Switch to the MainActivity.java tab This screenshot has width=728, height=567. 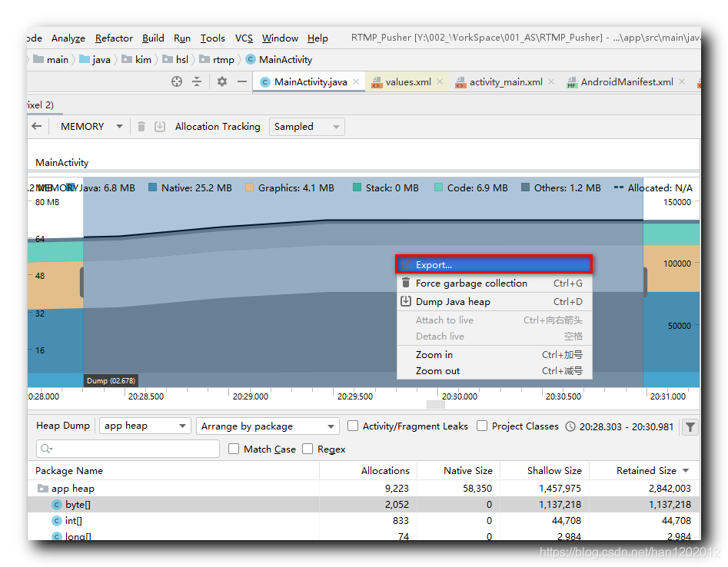click(310, 82)
